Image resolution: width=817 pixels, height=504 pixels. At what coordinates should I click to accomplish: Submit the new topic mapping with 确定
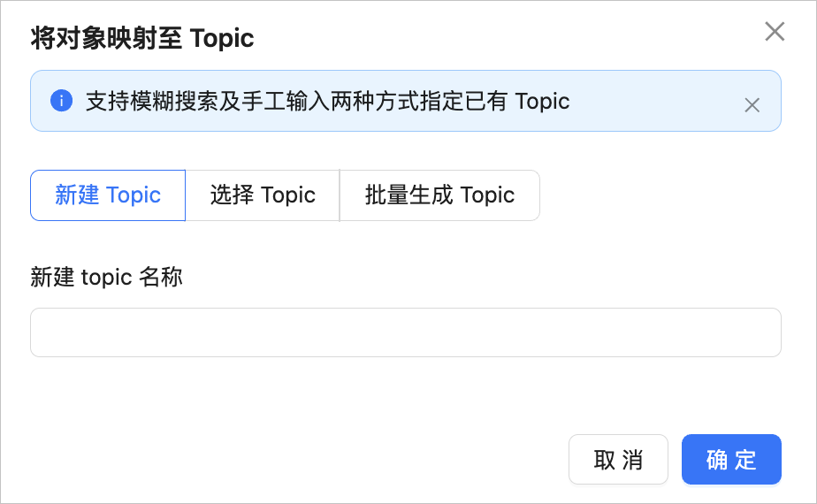[x=731, y=459]
